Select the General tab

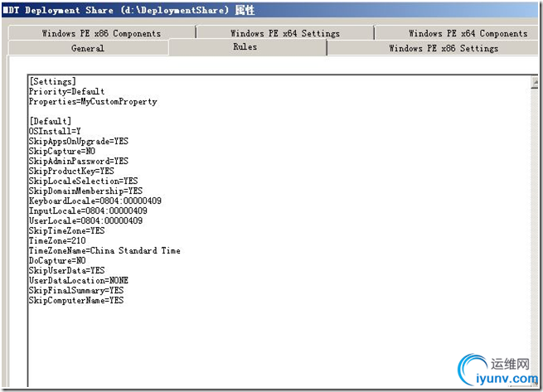[88, 48]
